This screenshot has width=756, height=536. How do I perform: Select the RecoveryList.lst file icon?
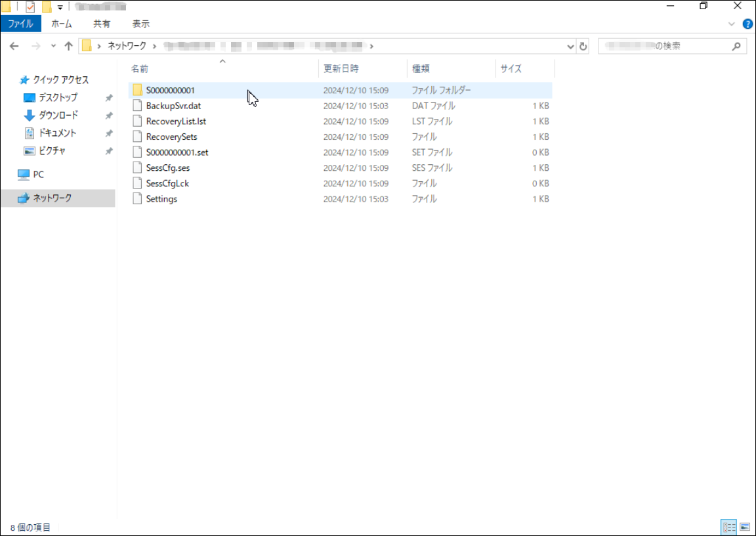(x=137, y=121)
